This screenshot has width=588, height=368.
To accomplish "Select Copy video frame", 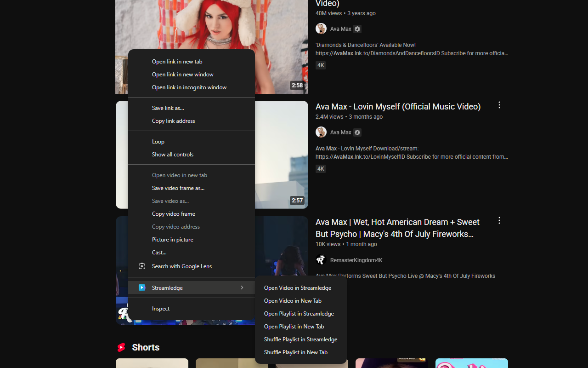I will tap(192, 214).
